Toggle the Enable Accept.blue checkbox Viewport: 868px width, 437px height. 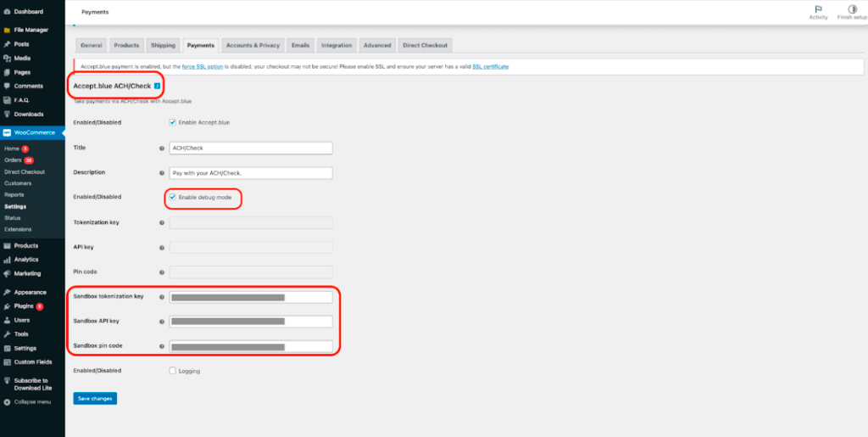click(x=173, y=122)
